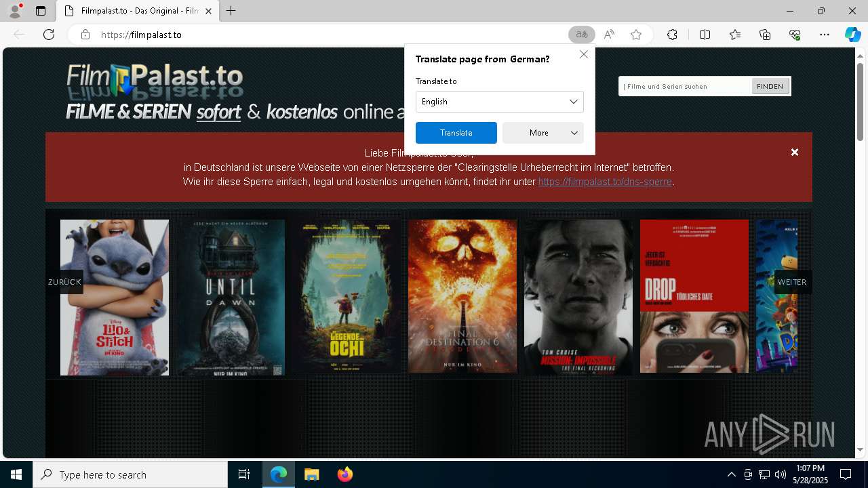Activate Read aloud icon
The width and height of the screenshot is (868, 488).
click(x=609, y=35)
